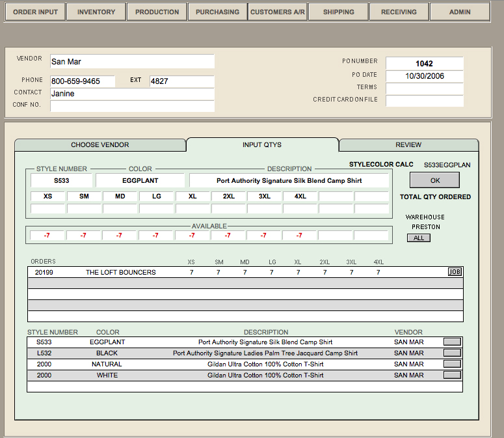Open the RECEIVING module
Screen dimensions: 504x438
(399, 12)
